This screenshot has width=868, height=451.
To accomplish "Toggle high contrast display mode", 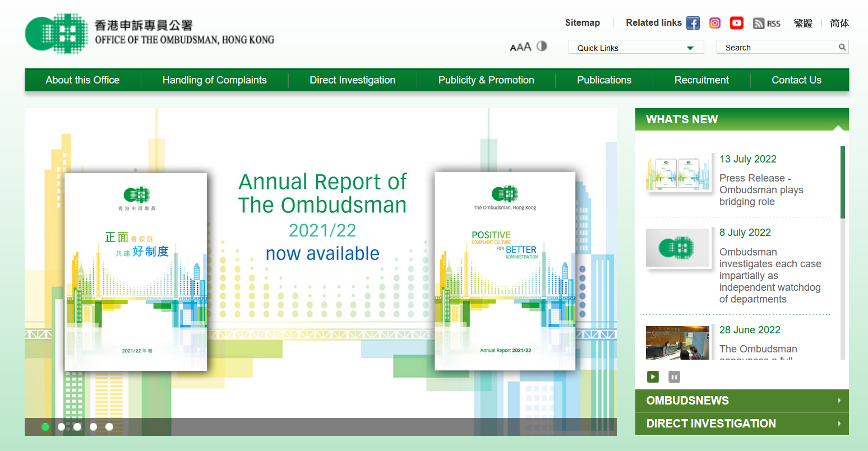I will [542, 47].
